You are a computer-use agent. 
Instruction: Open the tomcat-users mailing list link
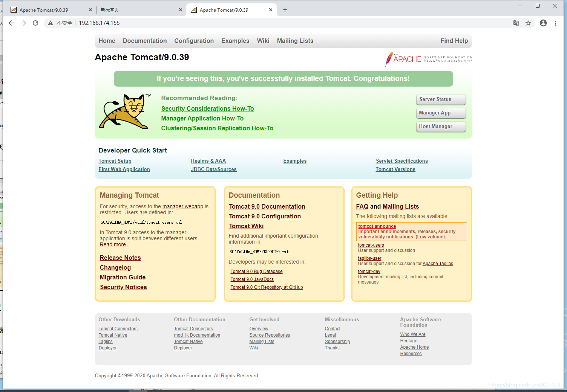click(x=371, y=245)
